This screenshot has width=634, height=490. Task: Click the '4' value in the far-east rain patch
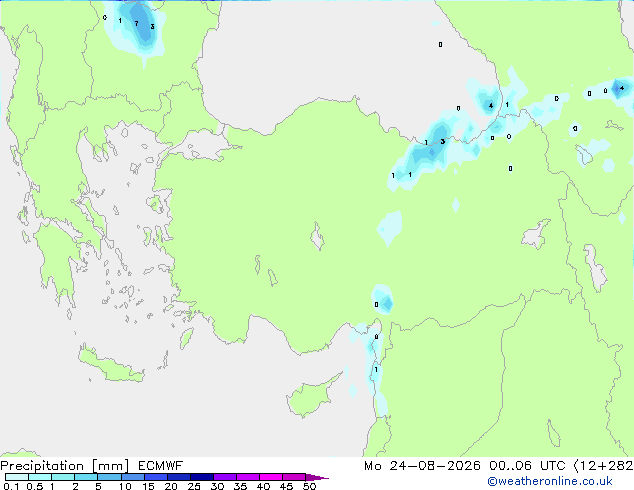pyautogui.click(x=622, y=88)
